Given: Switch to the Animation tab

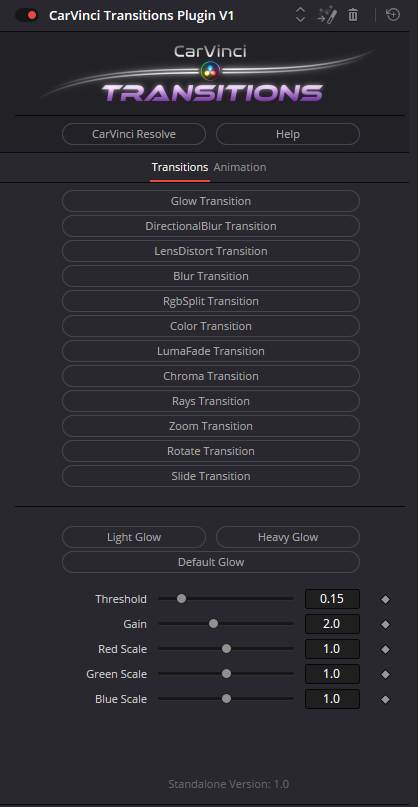Looking at the screenshot, I should (x=240, y=167).
